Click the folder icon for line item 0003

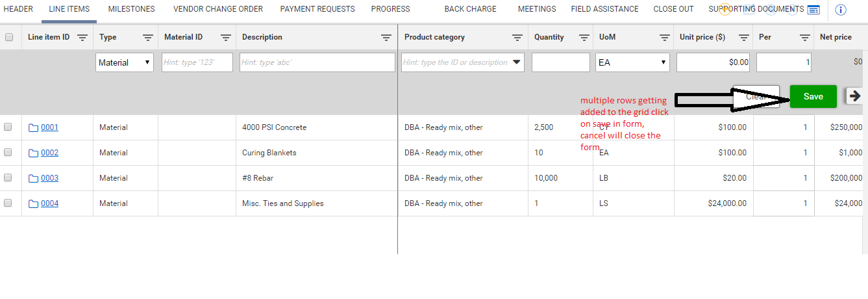pos(34,179)
